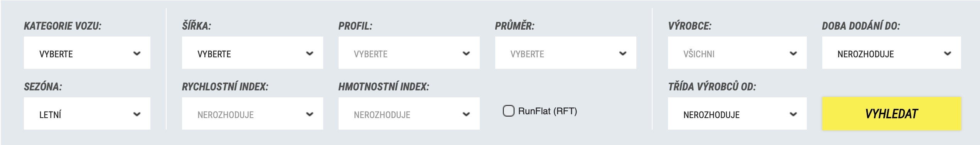This screenshot has height=145, width=980.
Task: Click the chevron arrow in Šířka field
Action: 310,53
